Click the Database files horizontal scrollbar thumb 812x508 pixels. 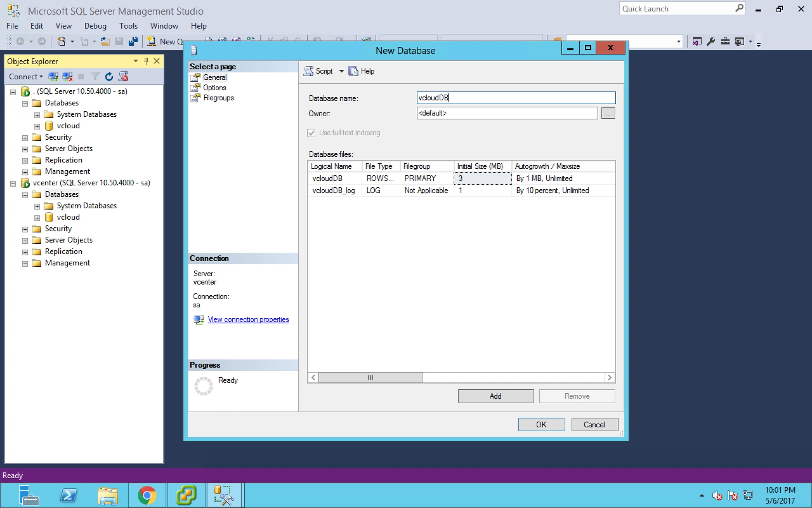click(370, 377)
